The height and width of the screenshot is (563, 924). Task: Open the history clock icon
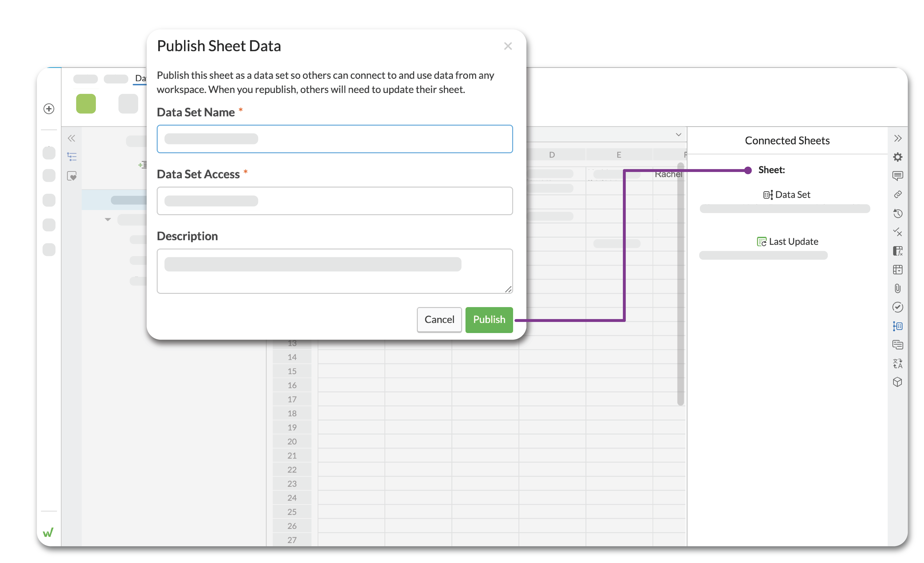[897, 213]
